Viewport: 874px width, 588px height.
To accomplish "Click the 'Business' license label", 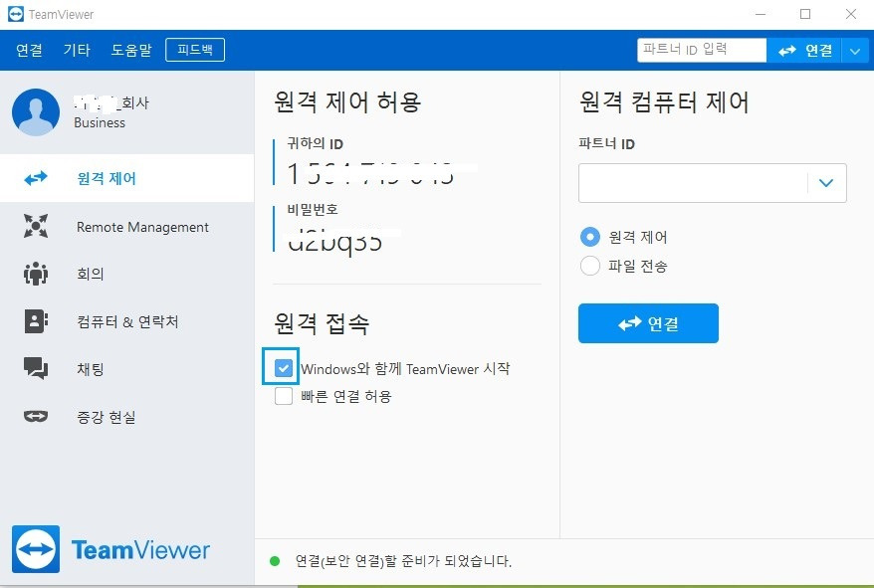I will click(x=100, y=122).
